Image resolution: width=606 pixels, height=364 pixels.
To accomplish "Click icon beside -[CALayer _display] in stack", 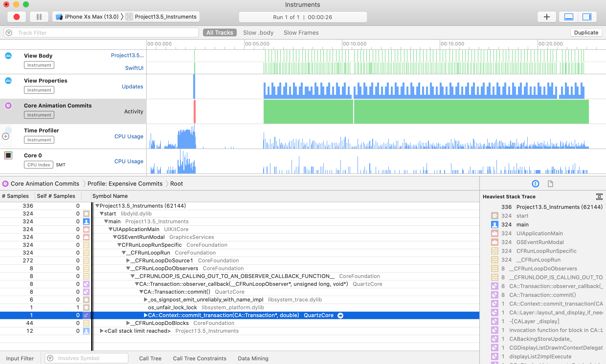I will point(494,321).
